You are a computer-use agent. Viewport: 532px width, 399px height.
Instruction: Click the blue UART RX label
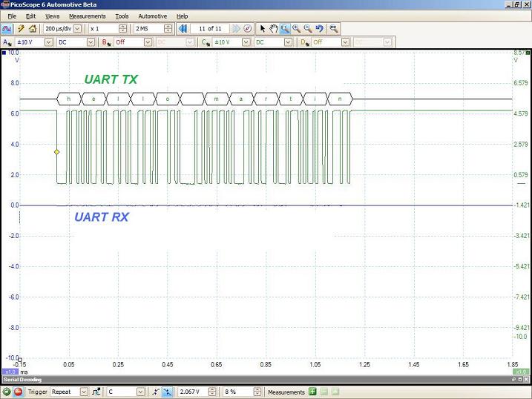coord(102,217)
